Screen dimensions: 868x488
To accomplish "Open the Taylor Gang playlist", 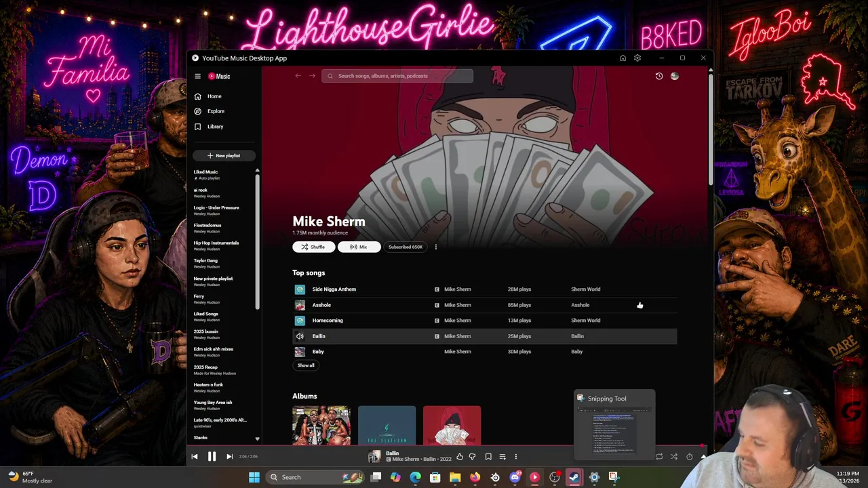I will [205, 261].
